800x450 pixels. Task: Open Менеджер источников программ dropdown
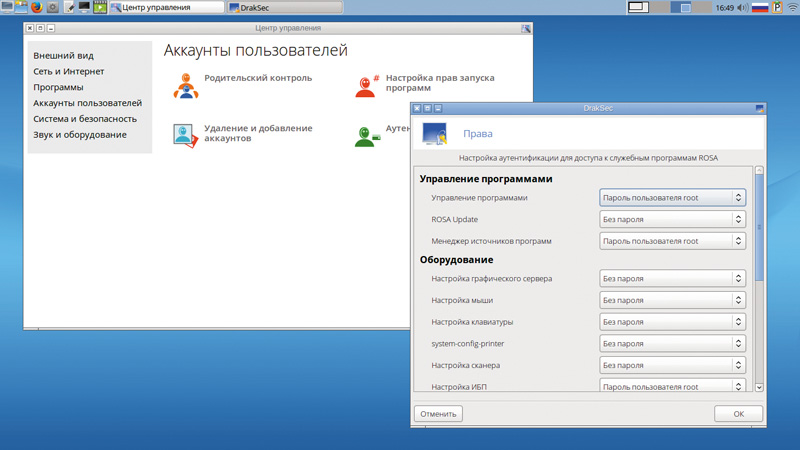pyautogui.click(x=672, y=241)
